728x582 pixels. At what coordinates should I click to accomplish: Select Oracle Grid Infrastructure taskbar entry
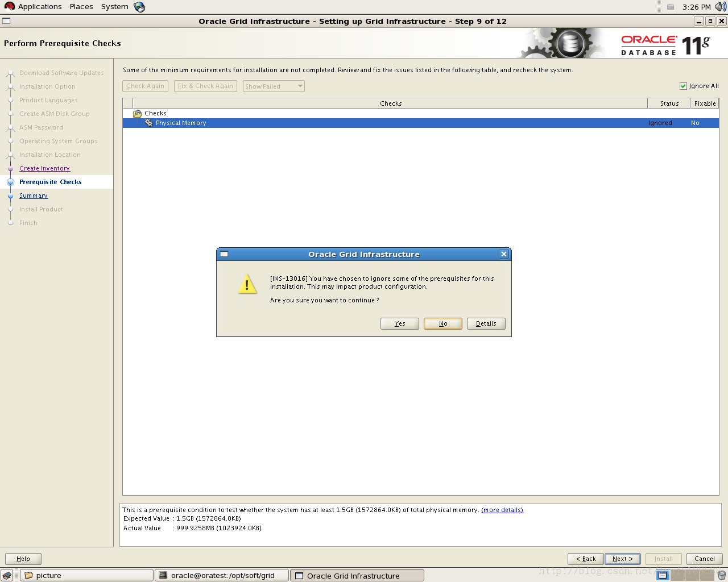[357, 575]
